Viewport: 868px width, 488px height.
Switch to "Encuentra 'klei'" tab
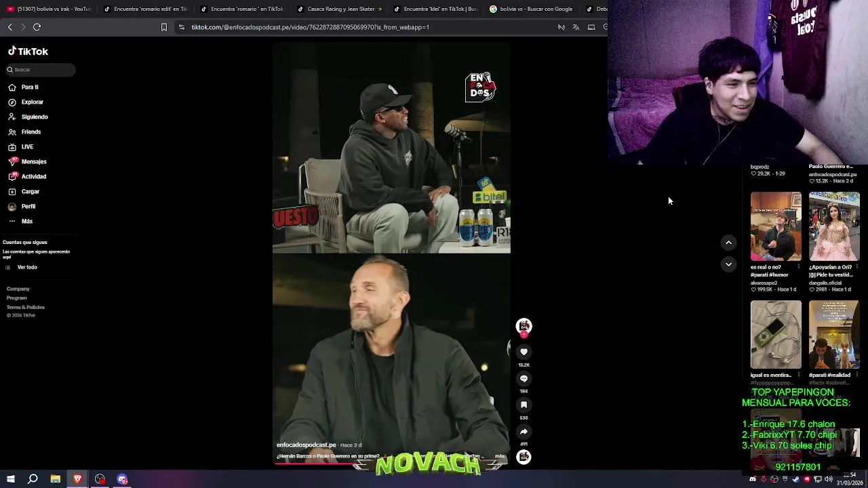point(435,9)
